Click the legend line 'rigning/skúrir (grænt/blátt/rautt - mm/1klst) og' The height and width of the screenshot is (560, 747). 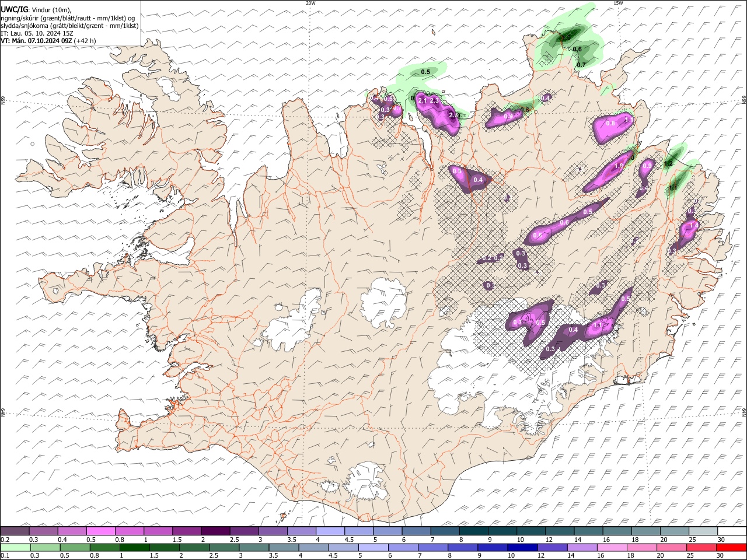68,18
